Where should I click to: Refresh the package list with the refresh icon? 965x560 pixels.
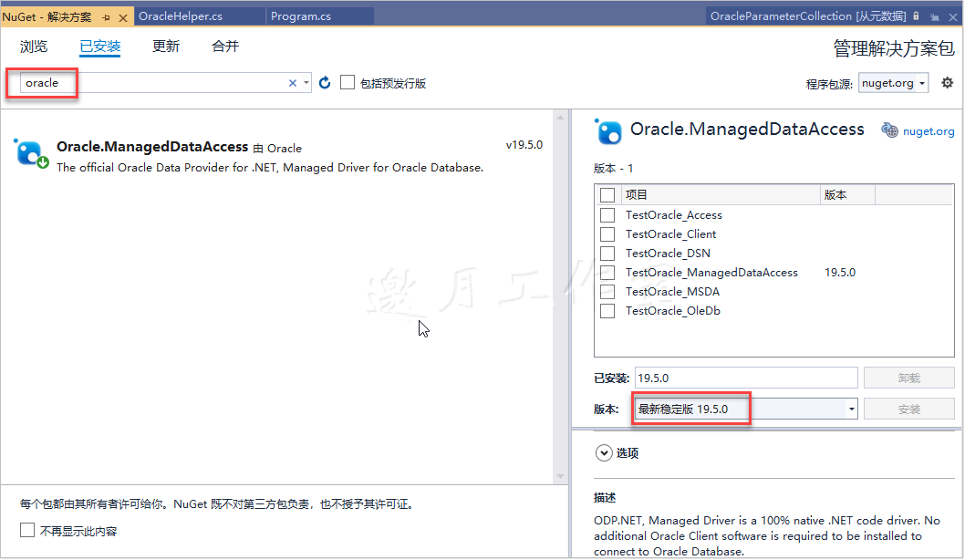click(325, 82)
